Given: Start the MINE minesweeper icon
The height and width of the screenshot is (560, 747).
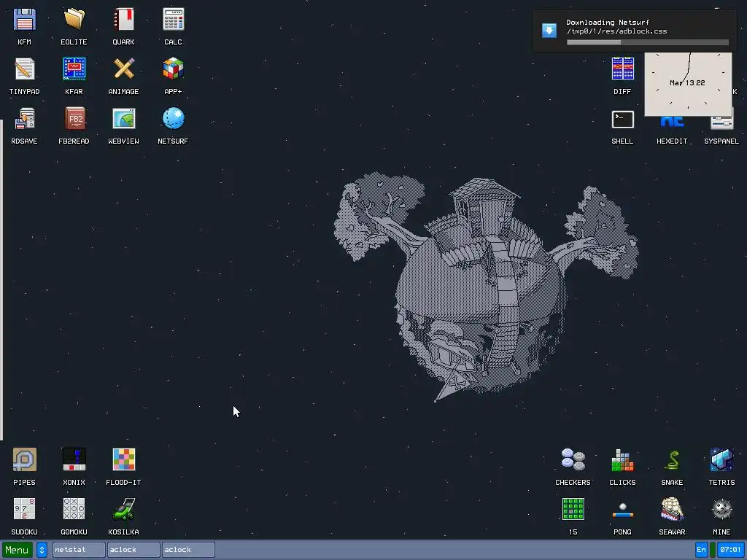Looking at the screenshot, I should pos(721,509).
